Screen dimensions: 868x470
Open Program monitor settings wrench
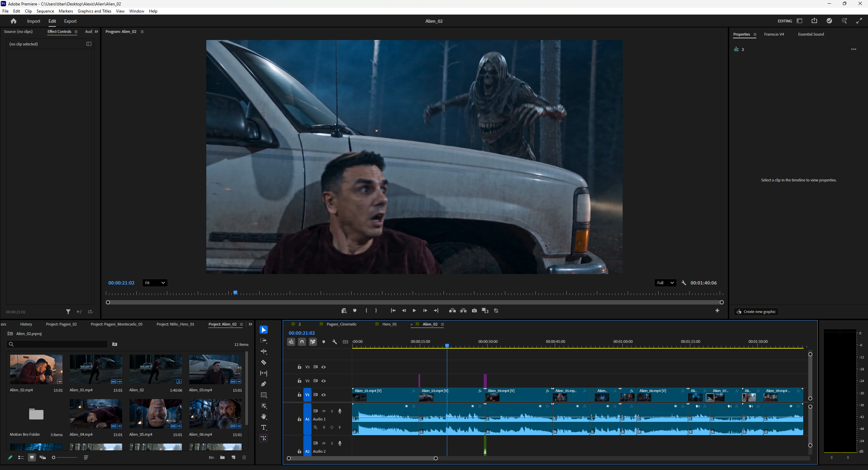click(x=684, y=283)
